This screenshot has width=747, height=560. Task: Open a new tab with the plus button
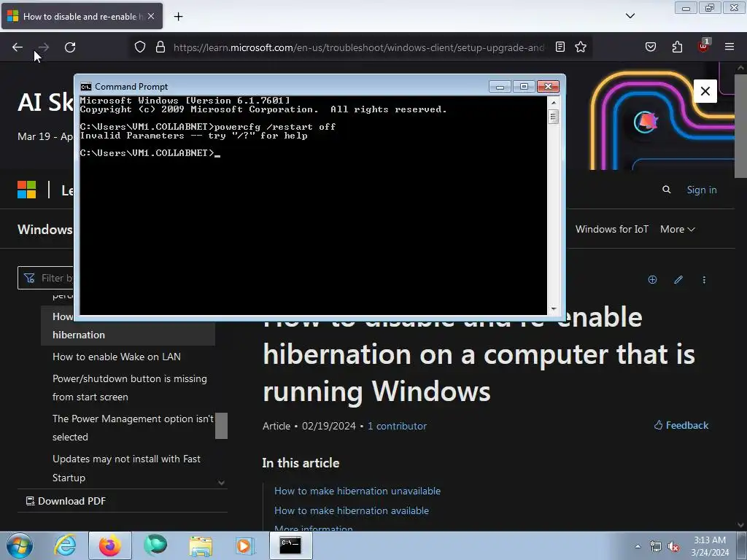pos(178,17)
